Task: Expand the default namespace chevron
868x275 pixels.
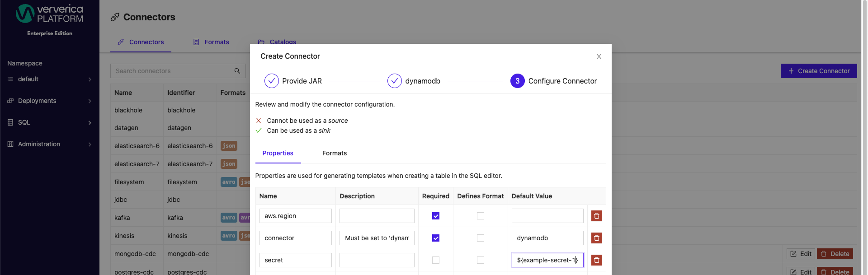Action: 90,79
